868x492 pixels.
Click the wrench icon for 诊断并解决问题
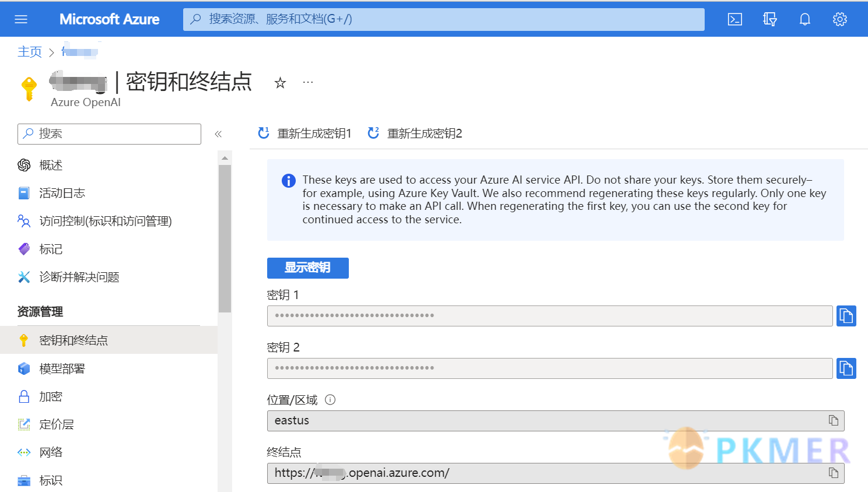pyautogui.click(x=24, y=277)
